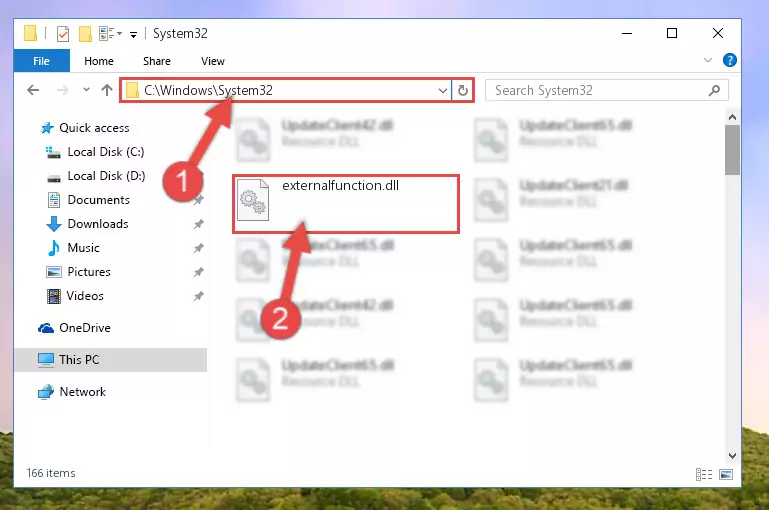The width and height of the screenshot is (769, 510).
Task: Click the folder icon in the title bar
Action: click(30, 33)
